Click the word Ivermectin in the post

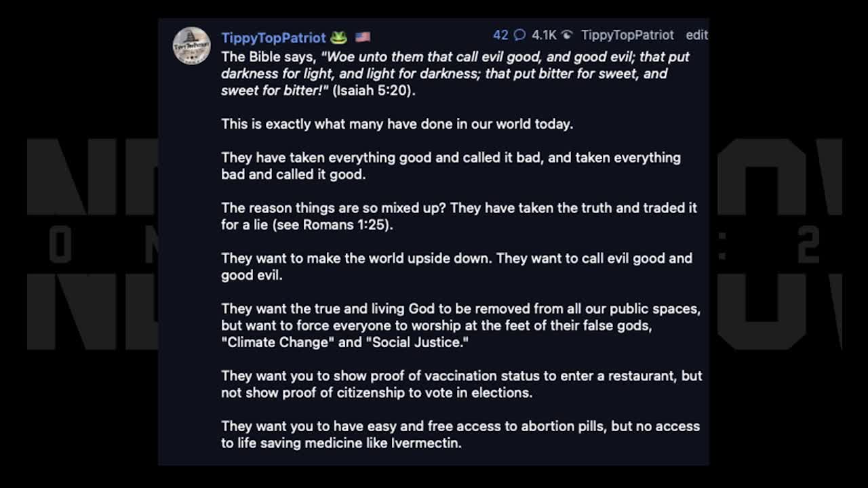[426, 443]
